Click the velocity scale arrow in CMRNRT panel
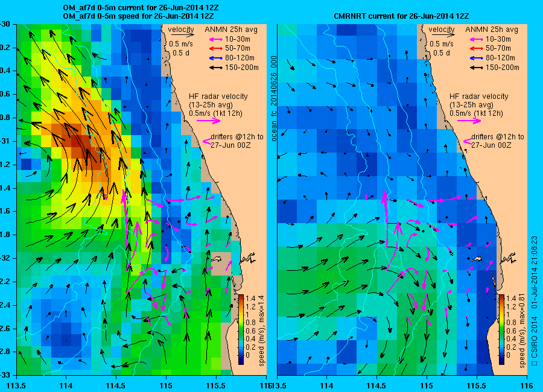 (x=443, y=35)
